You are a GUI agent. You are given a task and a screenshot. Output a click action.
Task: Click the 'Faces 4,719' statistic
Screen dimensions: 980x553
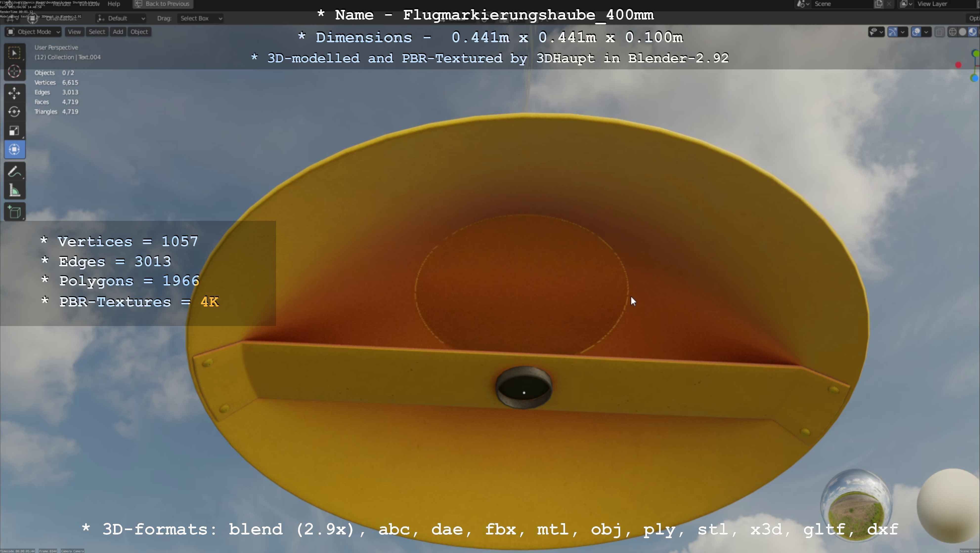56,102
